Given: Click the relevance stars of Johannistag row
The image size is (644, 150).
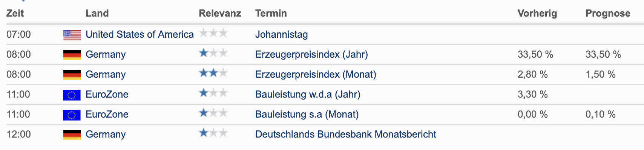Looking at the screenshot, I should [x=213, y=33].
